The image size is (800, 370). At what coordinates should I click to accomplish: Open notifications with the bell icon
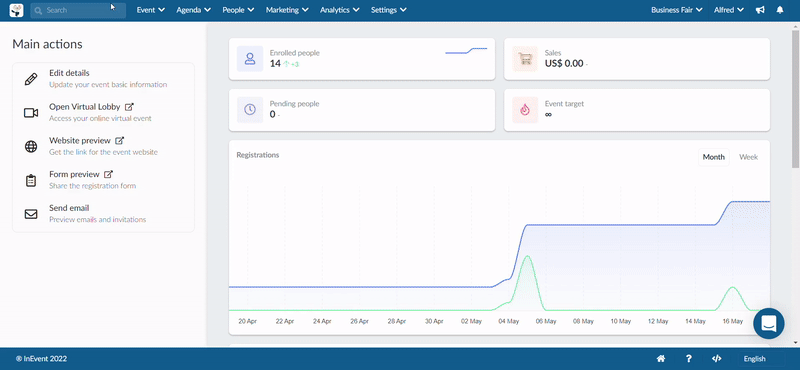780,10
